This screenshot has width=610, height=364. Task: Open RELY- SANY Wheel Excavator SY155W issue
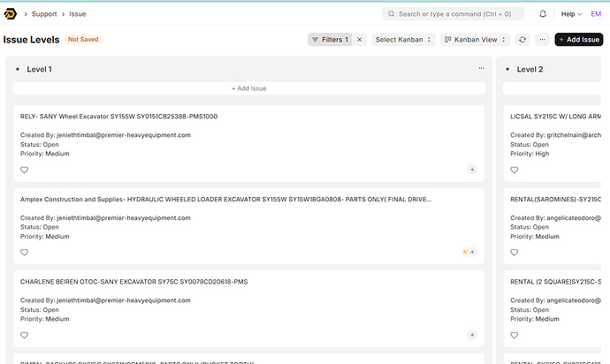tap(119, 117)
